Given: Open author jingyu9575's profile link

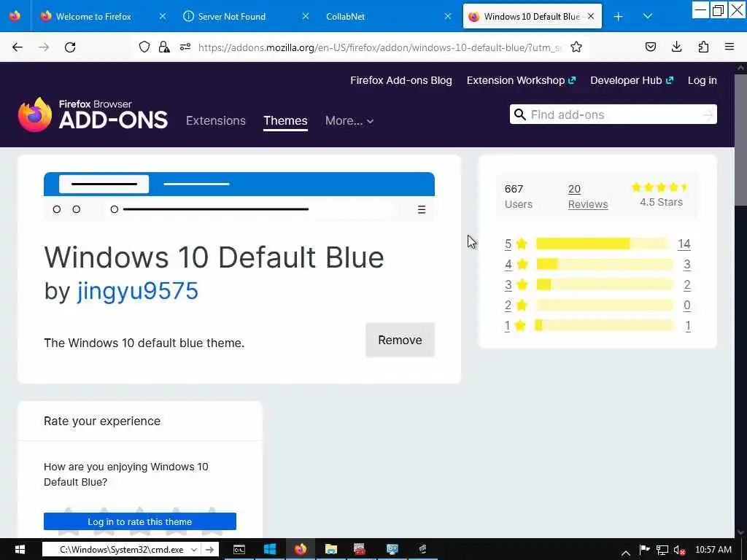Looking at the screenshot, I should [137, 290].
